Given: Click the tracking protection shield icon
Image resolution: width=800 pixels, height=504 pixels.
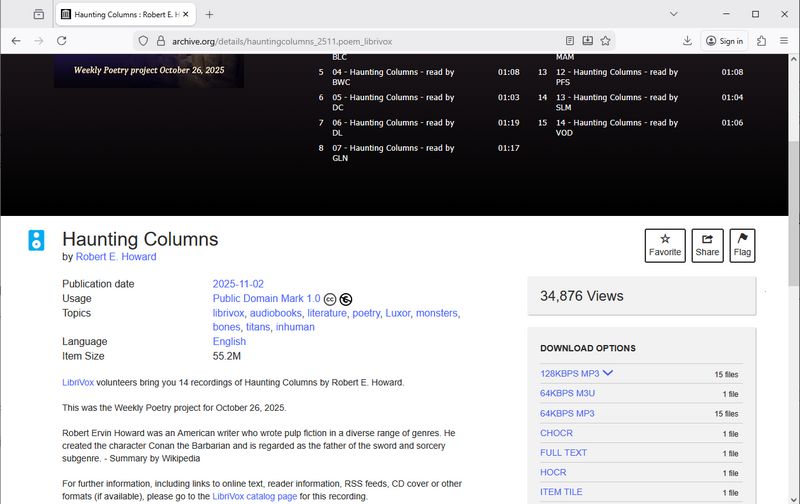Looking at the screenshot, I should tap(143, 41).
